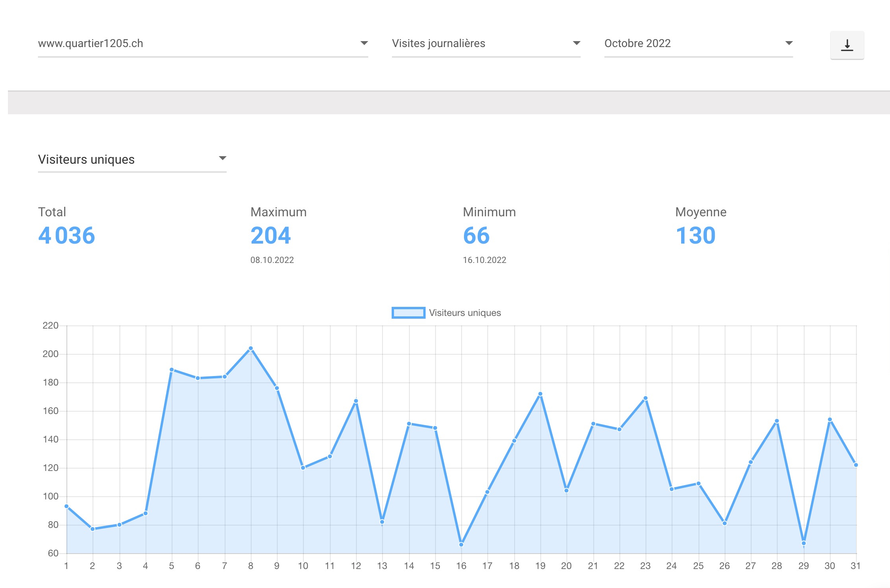Viewport: 890px width, 588px height.
Task: Click the chart data point for day 23
Action: pos(646,398)
